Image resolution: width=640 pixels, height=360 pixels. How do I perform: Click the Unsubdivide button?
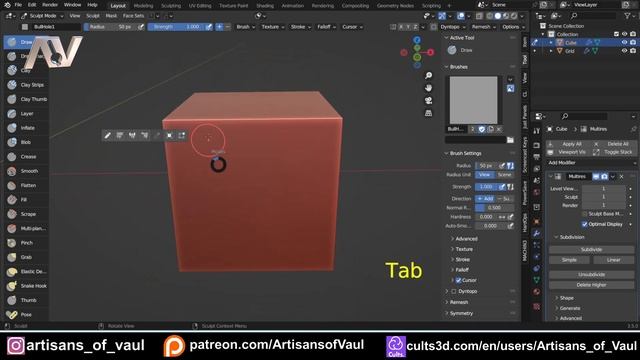591,275
